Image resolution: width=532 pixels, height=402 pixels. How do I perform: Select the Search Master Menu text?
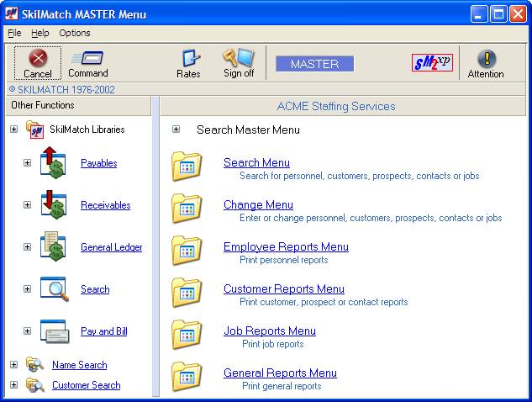tap(248, 130)
